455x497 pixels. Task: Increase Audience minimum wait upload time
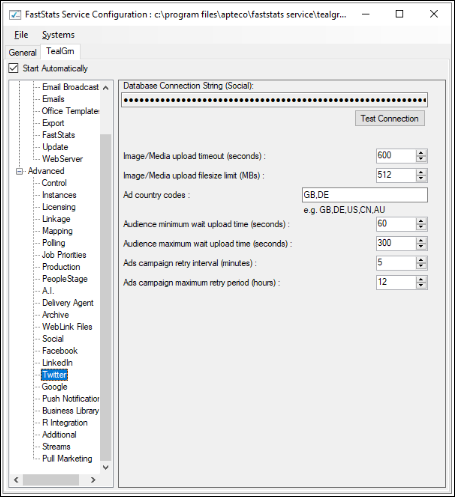(421, 221)
